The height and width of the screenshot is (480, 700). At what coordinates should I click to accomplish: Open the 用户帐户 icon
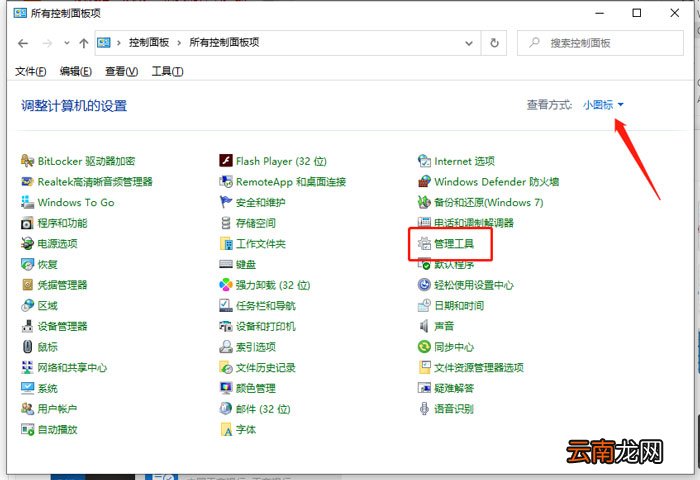27,409
